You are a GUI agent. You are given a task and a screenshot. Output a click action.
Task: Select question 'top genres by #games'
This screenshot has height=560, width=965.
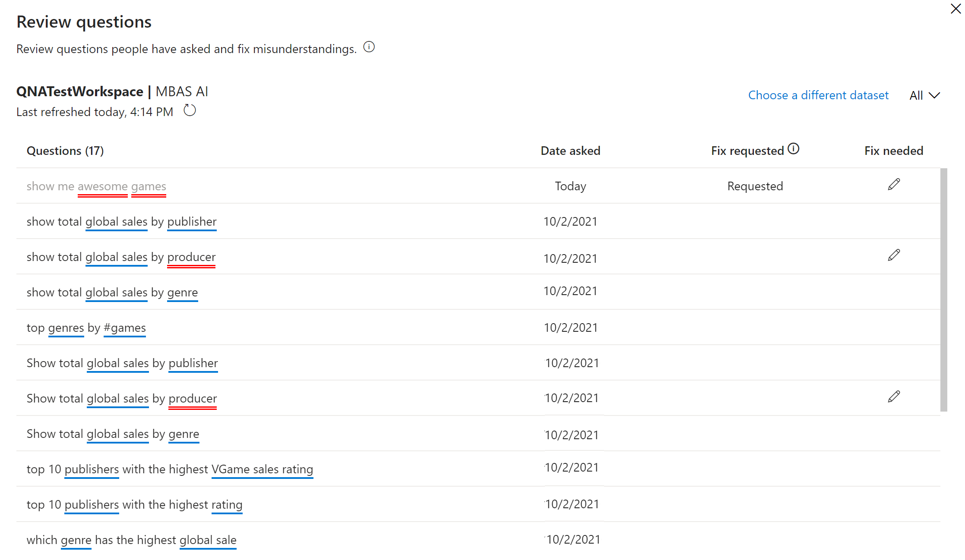coord(86,328)
